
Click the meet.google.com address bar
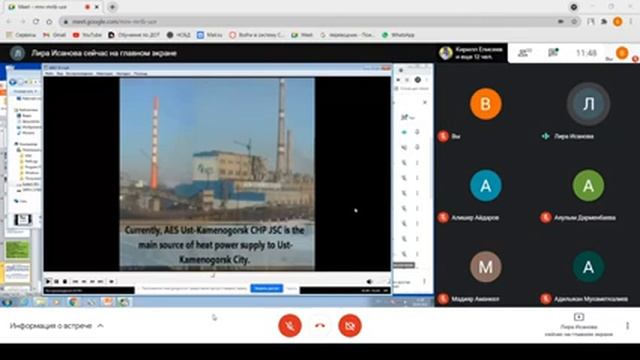coord(310,21)
